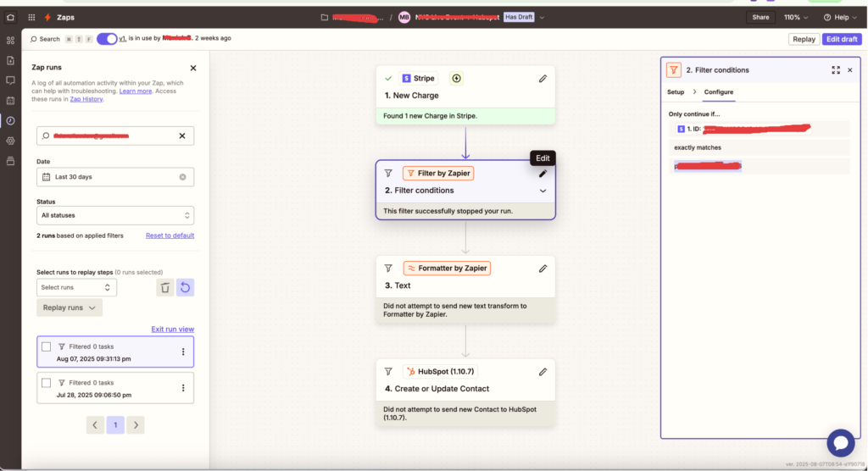Close the Zap runs panel
Screen dimensions: 868x471
coord(193,68)
